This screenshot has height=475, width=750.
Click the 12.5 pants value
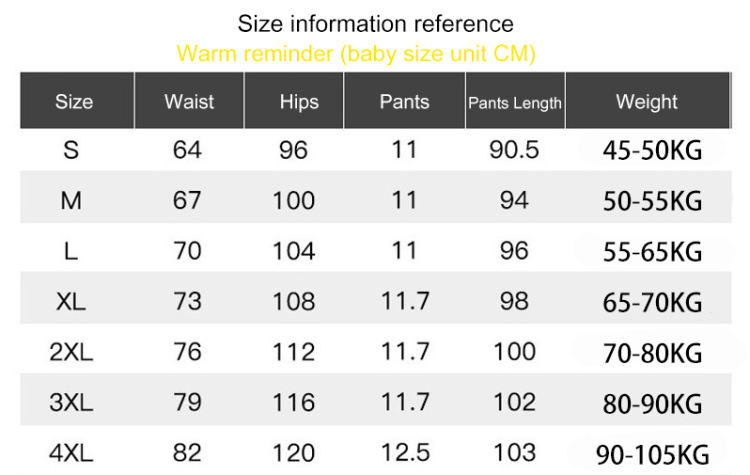pos(405,453)
